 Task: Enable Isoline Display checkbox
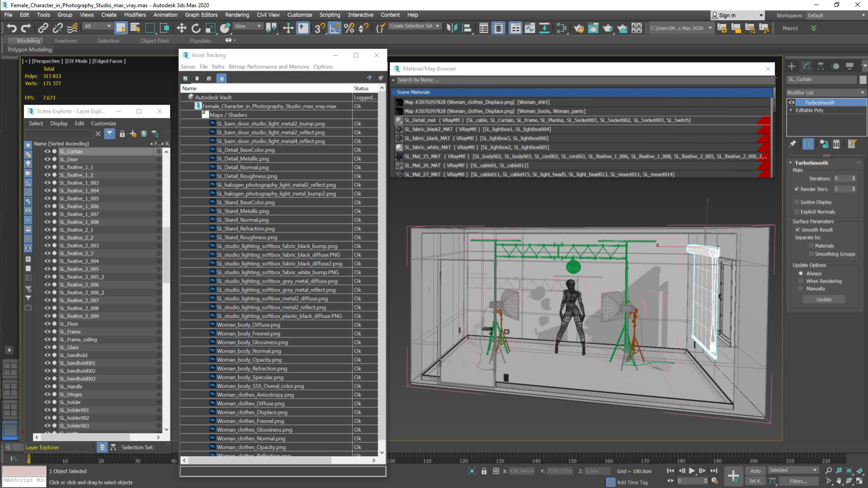pos(797,202)
